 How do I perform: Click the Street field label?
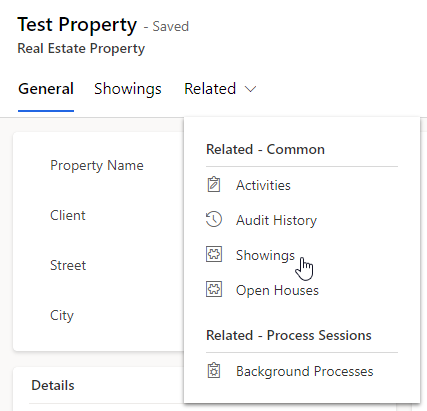pos(68,265)
